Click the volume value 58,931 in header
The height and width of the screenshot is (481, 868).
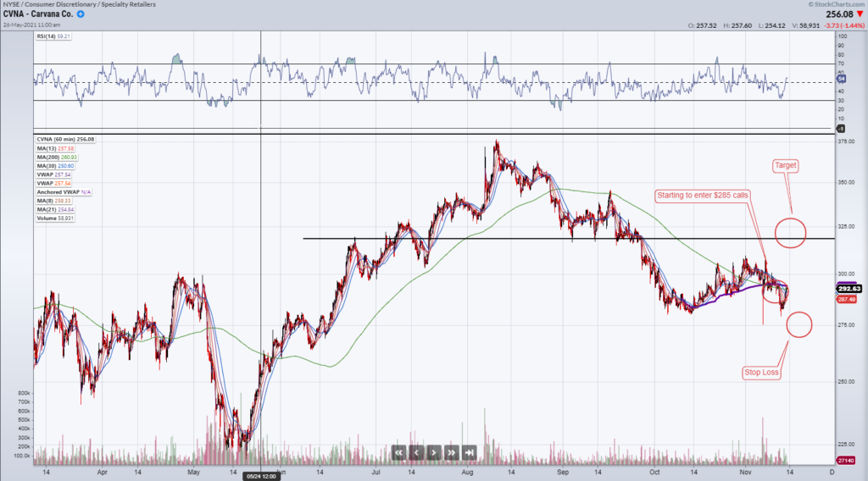(x=810, y=25)
